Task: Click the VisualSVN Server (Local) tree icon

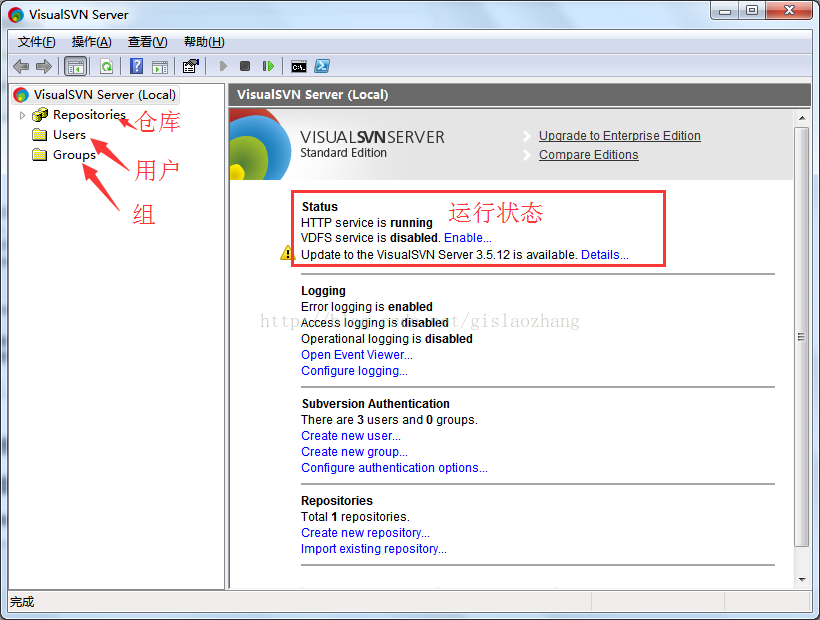Action: [x=21, y=95]
